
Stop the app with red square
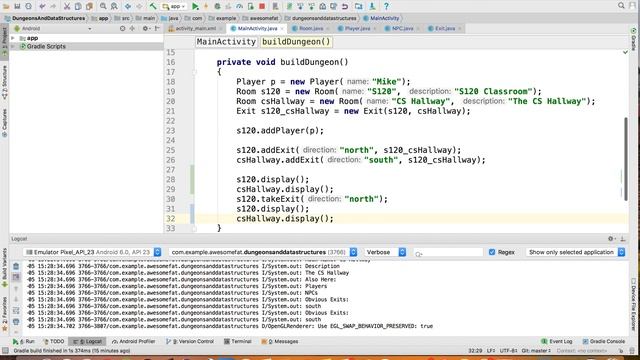click(x=262, y=6)
